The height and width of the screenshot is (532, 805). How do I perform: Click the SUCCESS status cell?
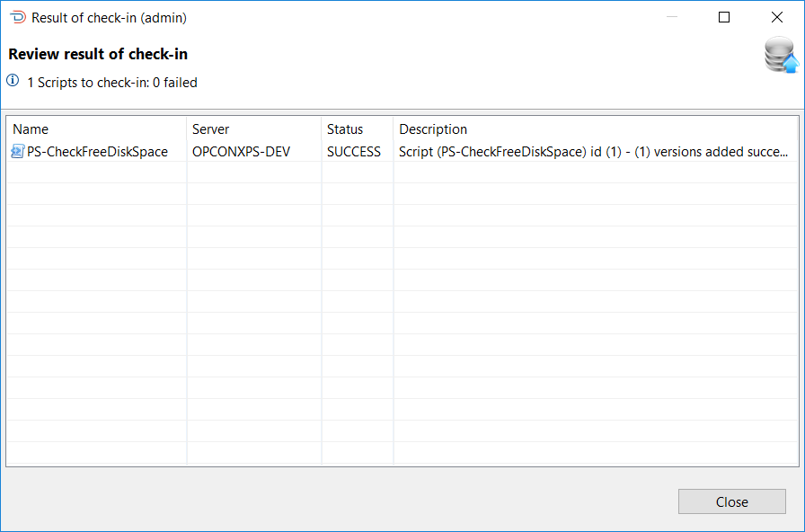point(358,152)
